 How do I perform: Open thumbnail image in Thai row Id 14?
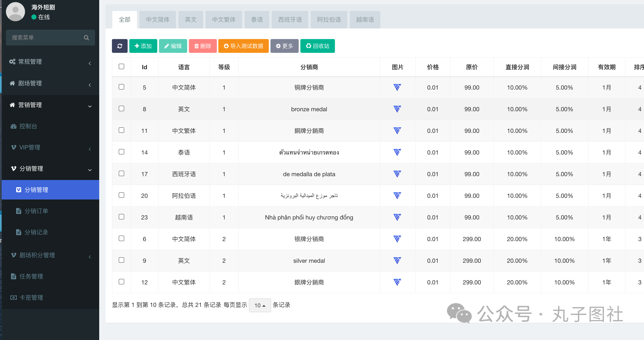pos(397,152)
